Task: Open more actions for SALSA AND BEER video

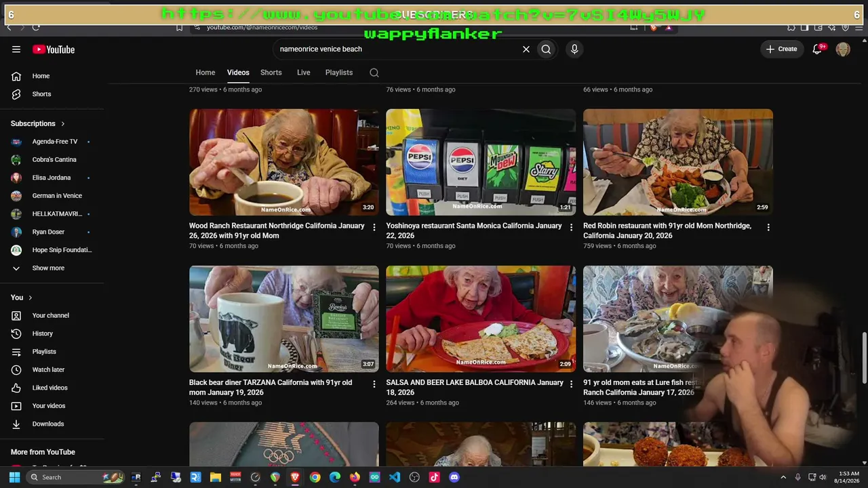Action: (x=571, y=384)
